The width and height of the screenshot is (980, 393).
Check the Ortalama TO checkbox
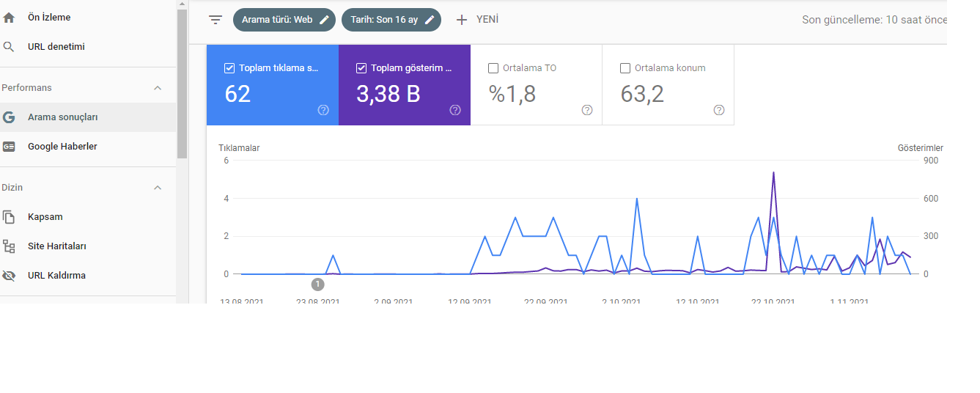pyautogui.click(x=493, y=68)
